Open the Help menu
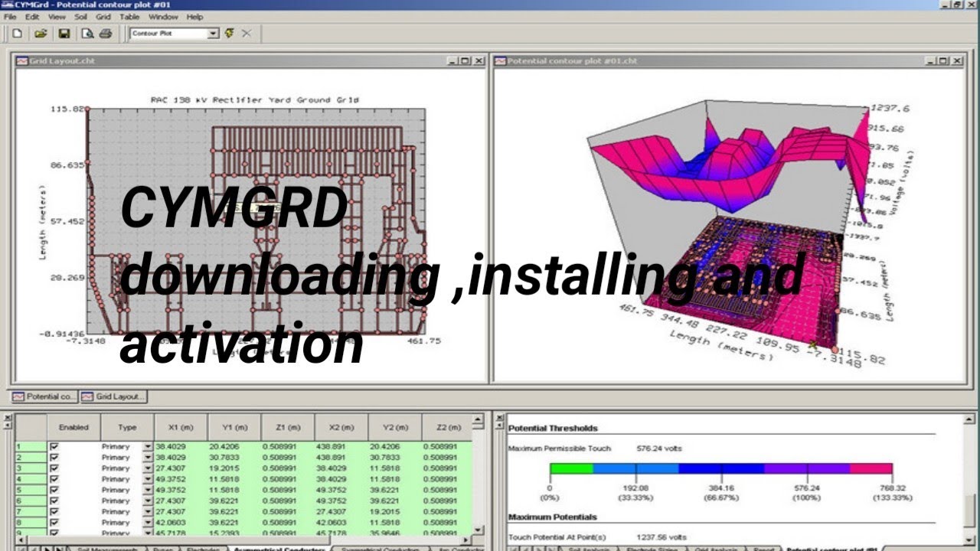Image resolution: width=980 pixels, height=551 pixels. [195, 16]
